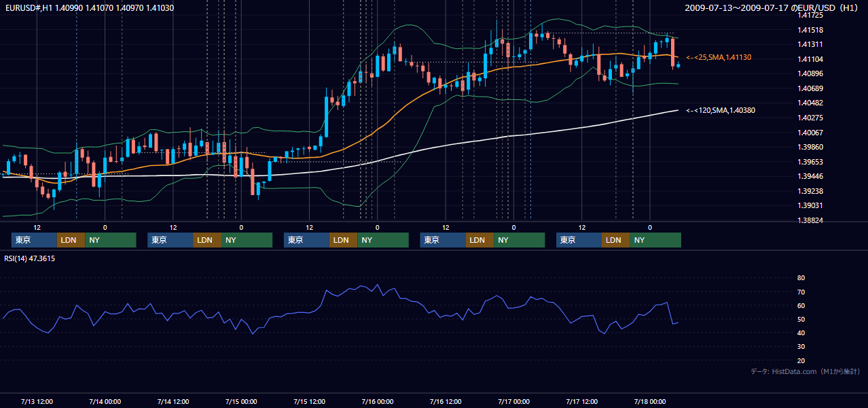Image resolution: width=868 pixels, height=408 pixels.
Task: Click price axis label 1.39031
Action: click(x=811, y=205)
